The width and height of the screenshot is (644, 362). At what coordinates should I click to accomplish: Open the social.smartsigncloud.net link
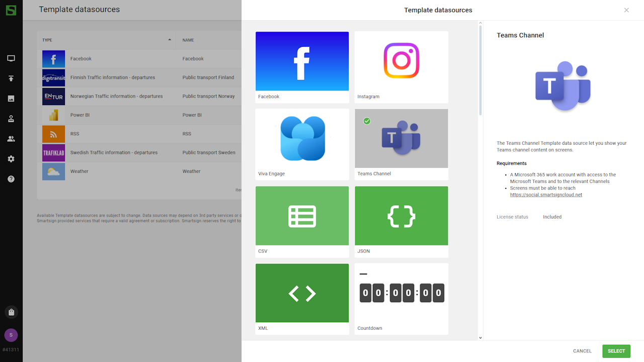tap(546, 195)
